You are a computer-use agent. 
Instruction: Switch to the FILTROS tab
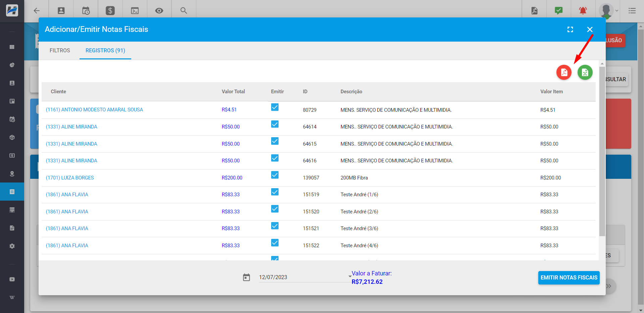(x=60, y=50)
